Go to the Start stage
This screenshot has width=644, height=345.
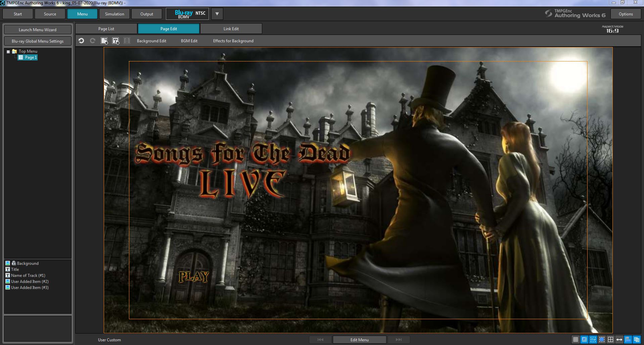[x=18, y=14]
